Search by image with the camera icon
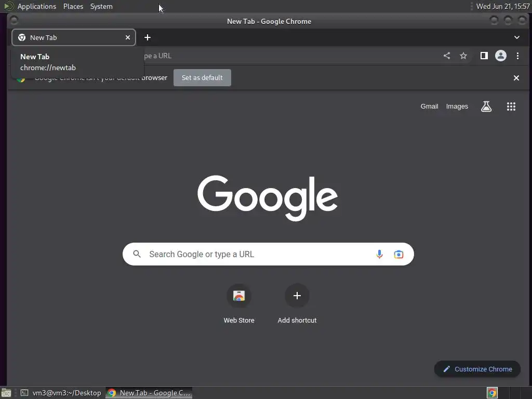Image resolution: width=532 pixels, height=399 pixels. 398,254
